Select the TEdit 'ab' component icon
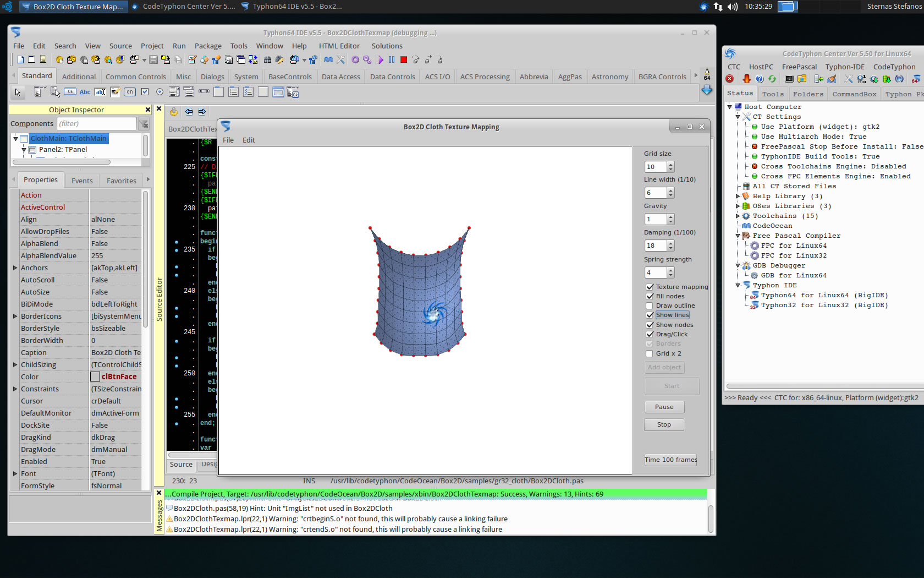This screenshot has width=924, height=578. click(100, 92)
